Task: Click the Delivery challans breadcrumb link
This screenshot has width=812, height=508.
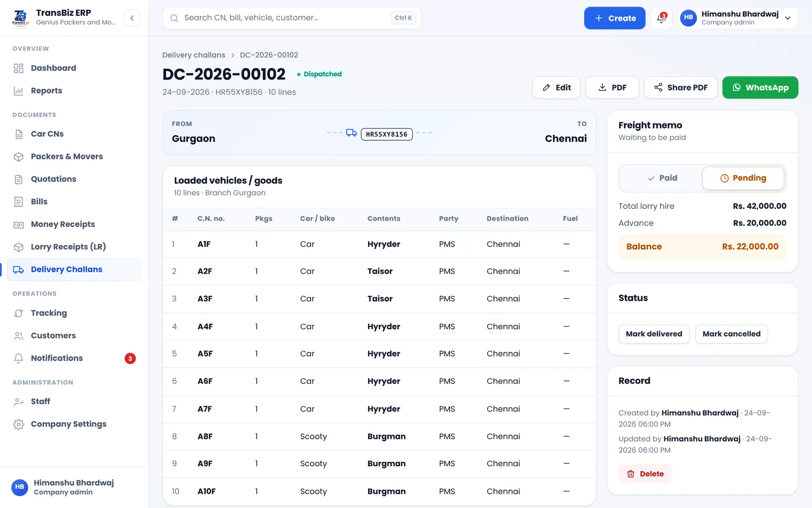Action: (x=194, y=55)
